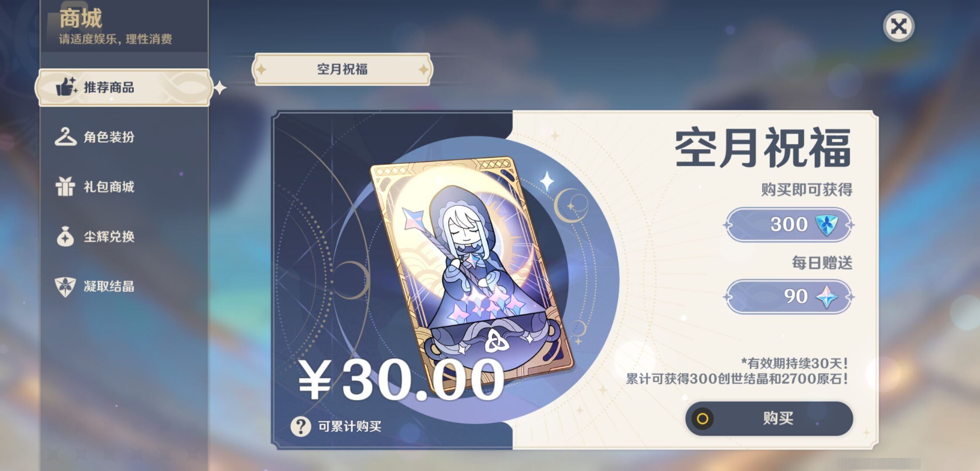Viewport: 980px width, 471px height.
Task: Close the shop with the X button
Action: point(898,26)
